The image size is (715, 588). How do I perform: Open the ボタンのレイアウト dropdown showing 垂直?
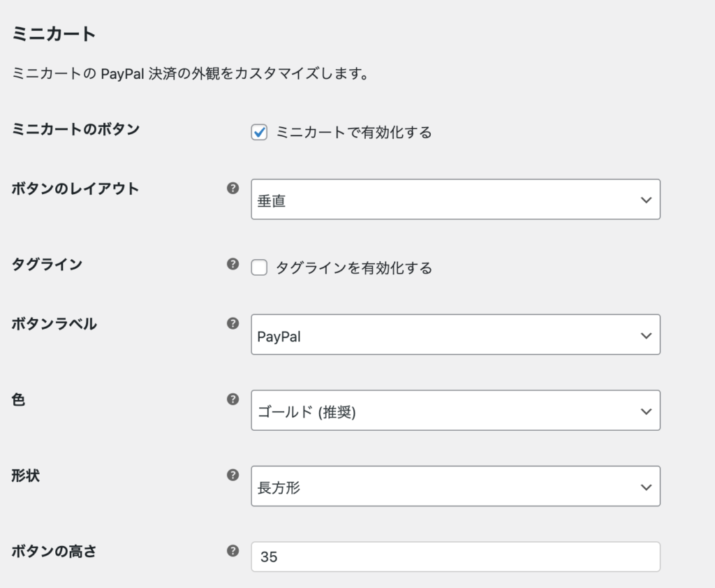pos(455,199)
